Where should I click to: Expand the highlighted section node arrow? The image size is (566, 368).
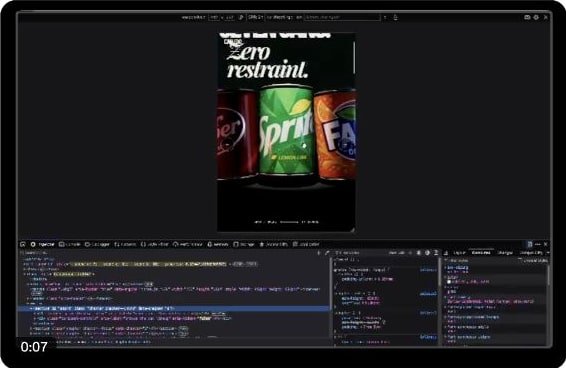(31, 309)
